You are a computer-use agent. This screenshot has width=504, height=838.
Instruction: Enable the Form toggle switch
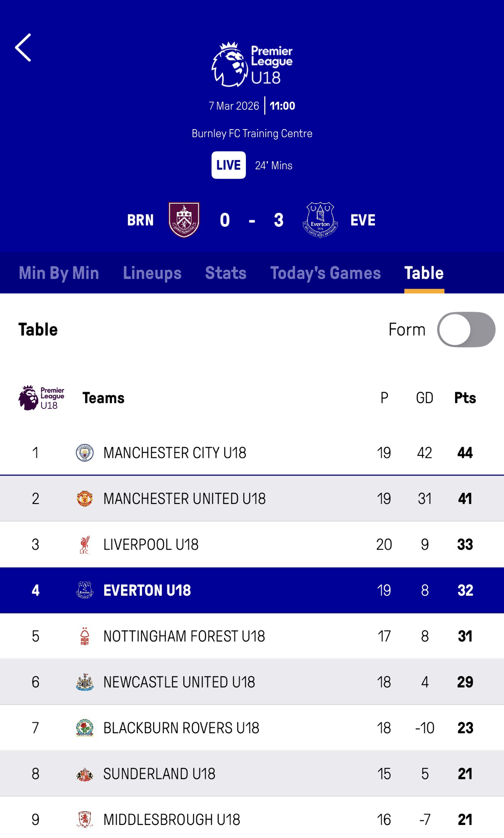(466, 330)
